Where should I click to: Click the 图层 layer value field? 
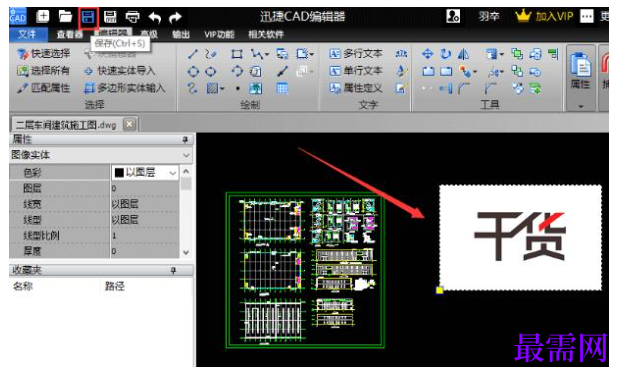145,188
